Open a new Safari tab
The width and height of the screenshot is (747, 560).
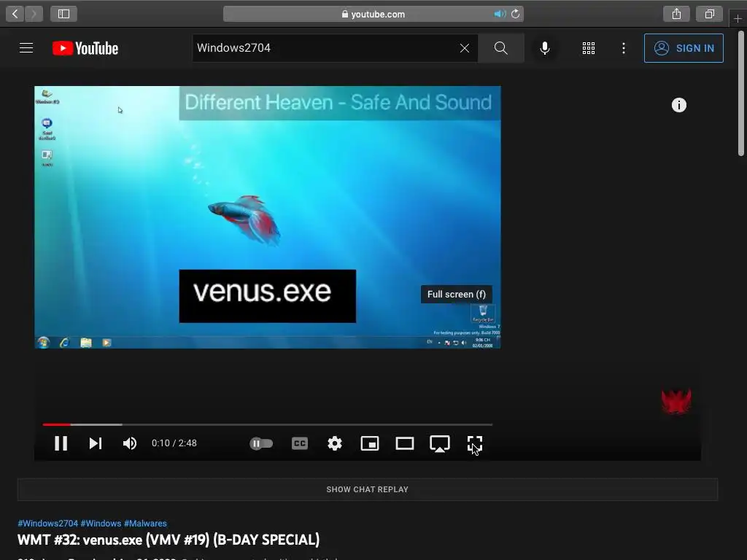(x=738, y=18)
